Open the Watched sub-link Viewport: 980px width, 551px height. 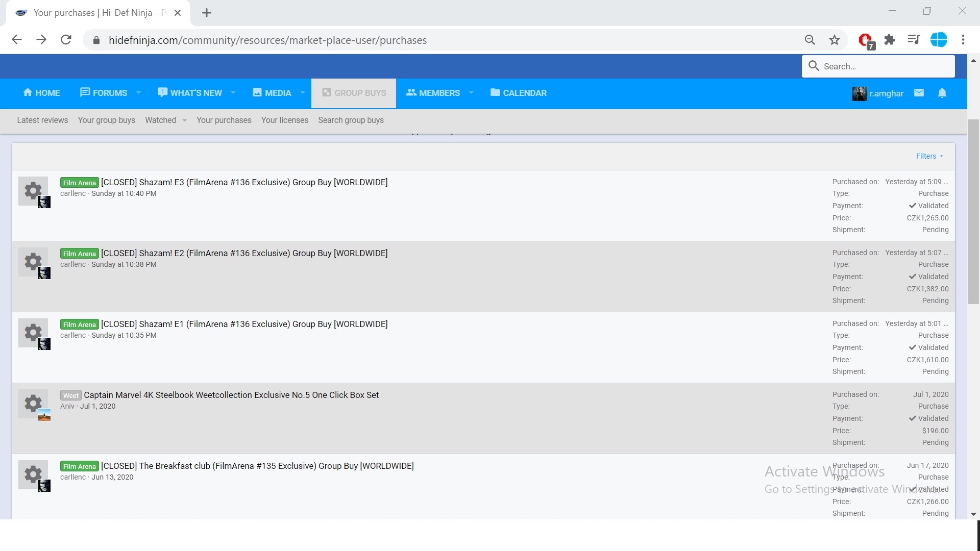[160, 120]
